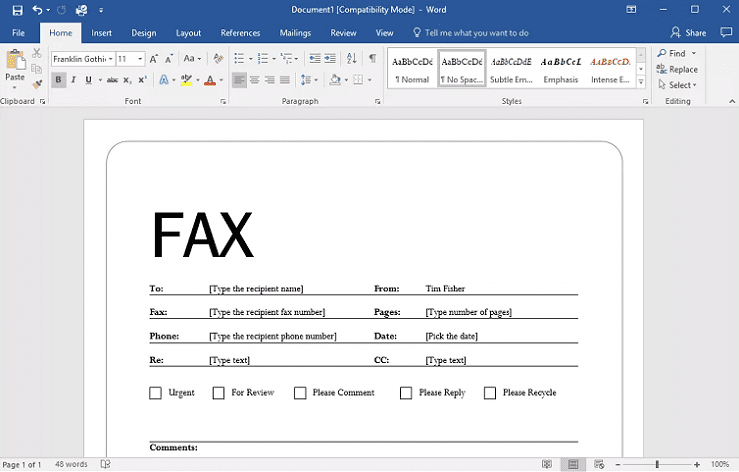
Task: Open the font name dropdown
Action: 111,59
